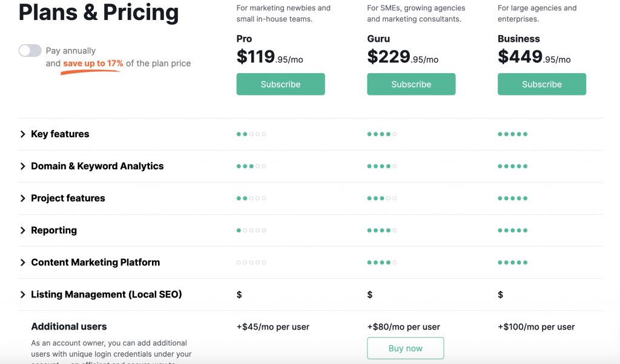Open the Reporting section chevron

(22, 230)
